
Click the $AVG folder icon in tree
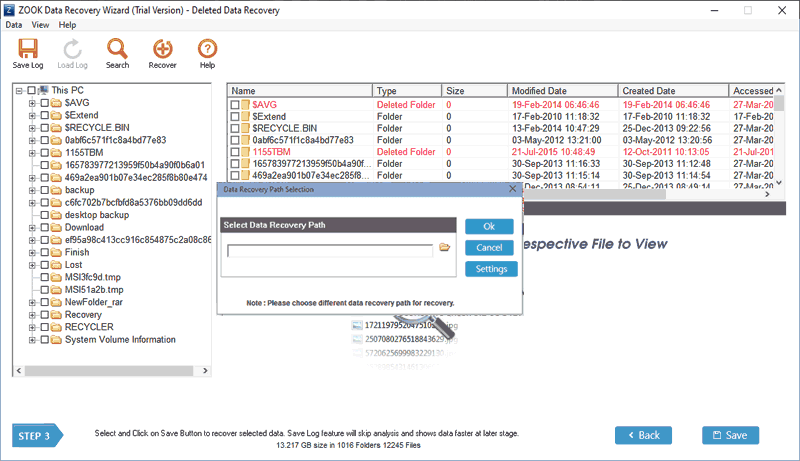click(56, 103)
